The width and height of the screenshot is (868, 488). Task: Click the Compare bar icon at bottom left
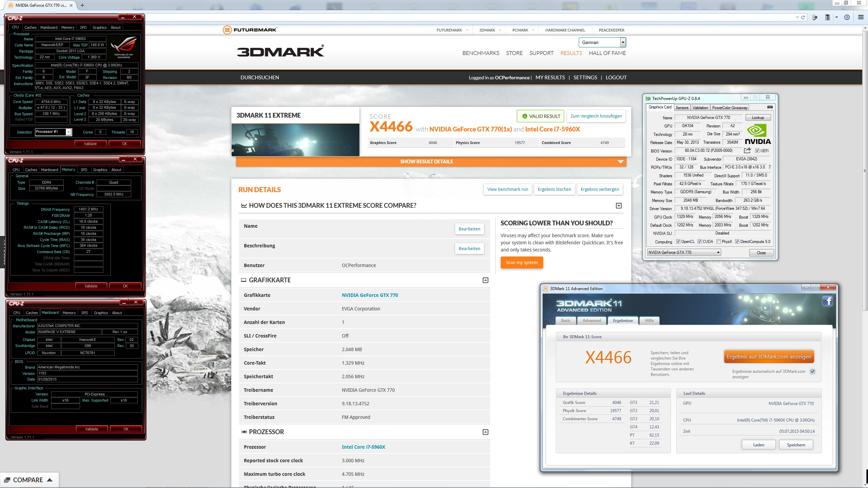7,480
